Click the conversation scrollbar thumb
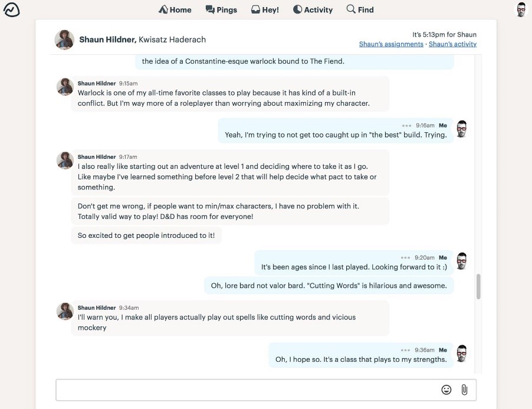Viewport: 532px width, 409px height. click(x=478, y=286)
